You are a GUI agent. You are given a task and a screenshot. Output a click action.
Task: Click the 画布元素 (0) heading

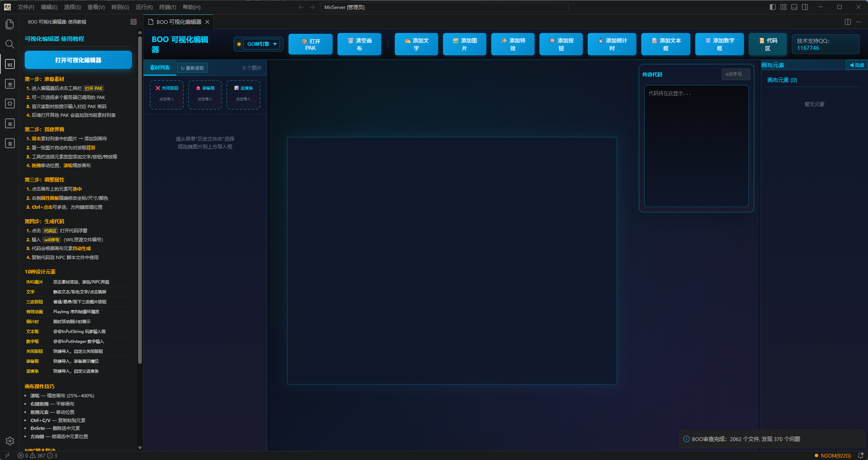point(782,80)
